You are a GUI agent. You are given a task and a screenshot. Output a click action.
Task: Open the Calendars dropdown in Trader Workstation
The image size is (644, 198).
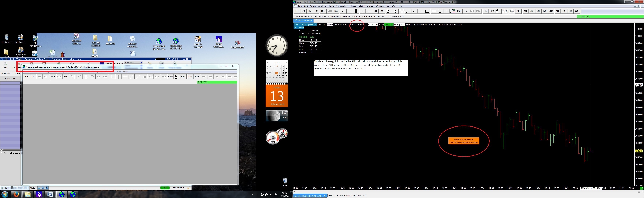tap(133, 62)
